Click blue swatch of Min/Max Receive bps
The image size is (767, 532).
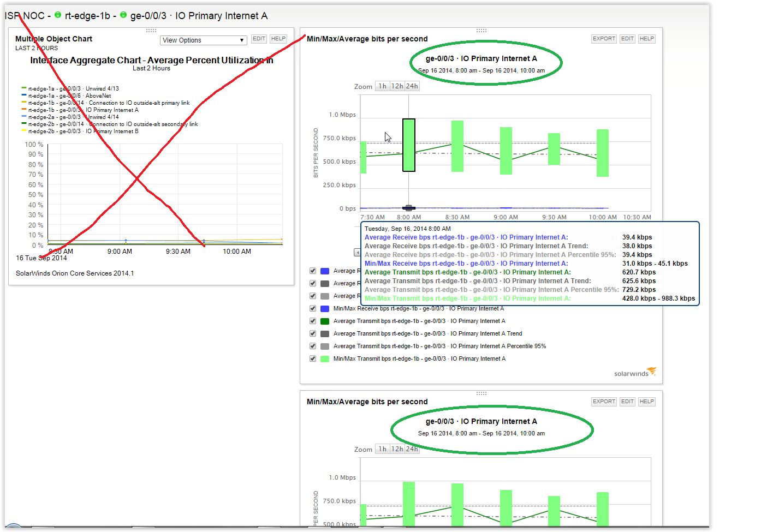(x=325, y=309)
